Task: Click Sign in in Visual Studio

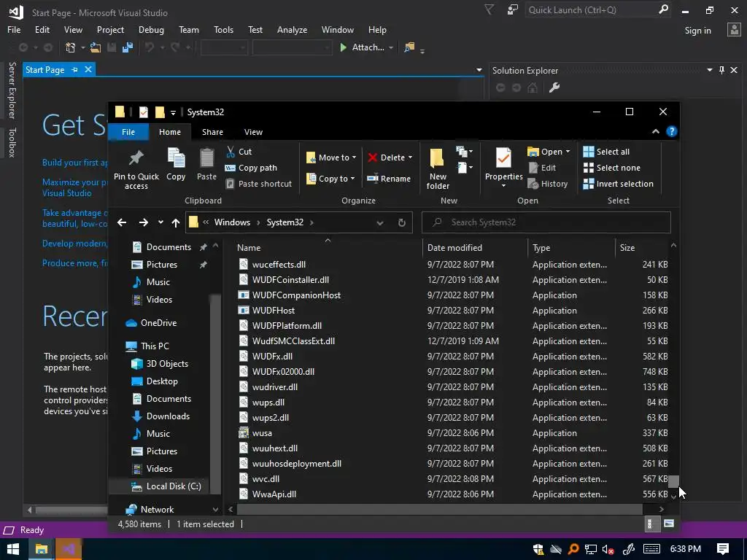Action: (697, 31)
